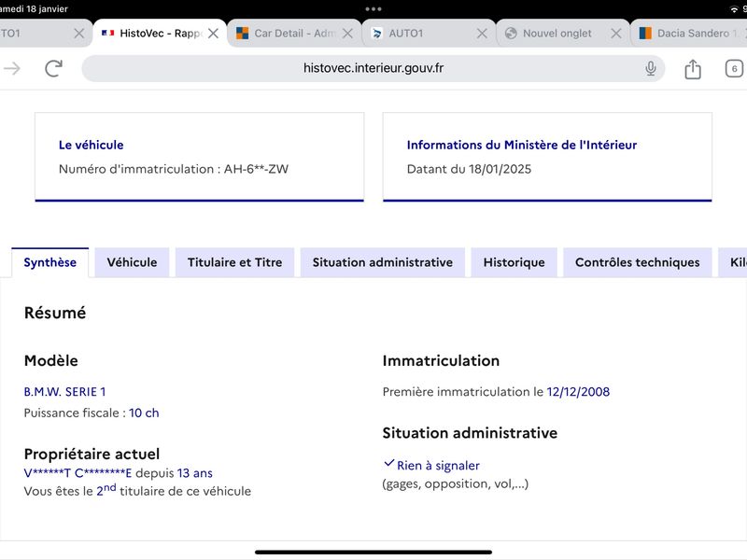
Task: Tap the home indicator bar at bottom
Action: point(373,553)
